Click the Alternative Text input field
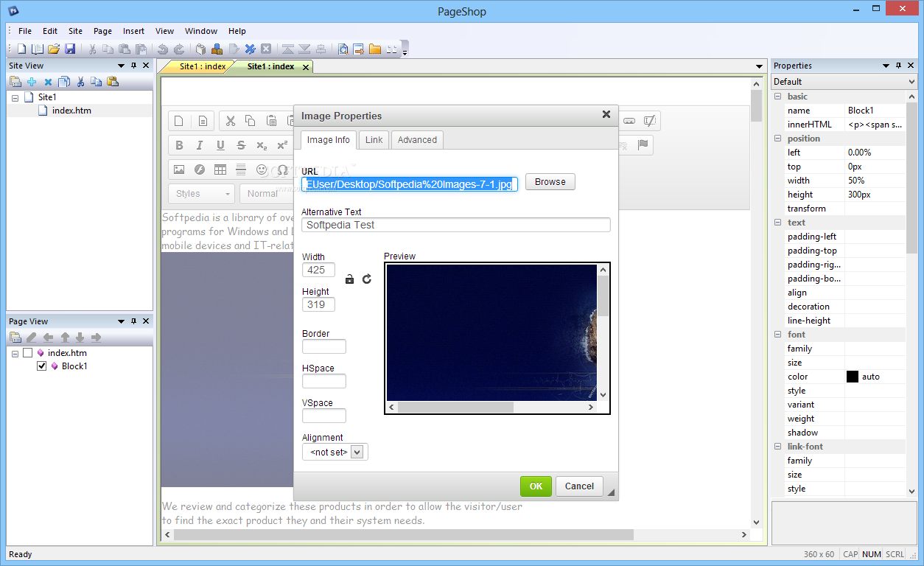Viewport: 924px width, 566px height. coord(456,225)
